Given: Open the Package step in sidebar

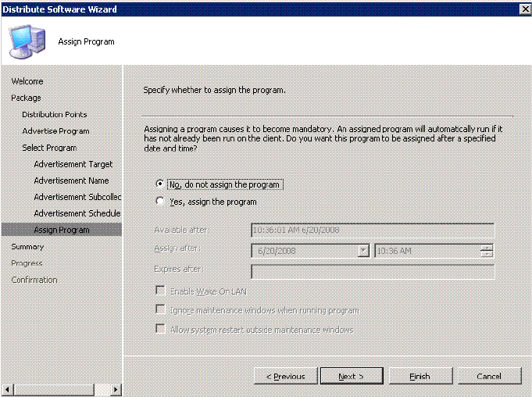Looking at the screenshot, I should coord(26,98).
